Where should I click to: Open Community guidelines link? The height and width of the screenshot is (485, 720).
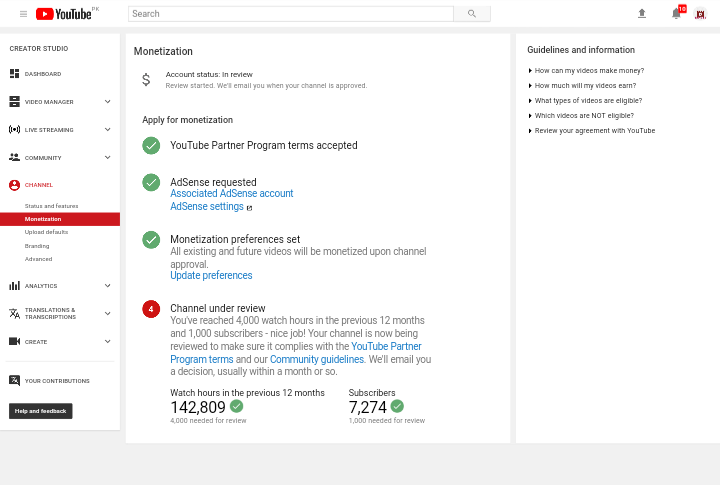(x=317, y=359)
